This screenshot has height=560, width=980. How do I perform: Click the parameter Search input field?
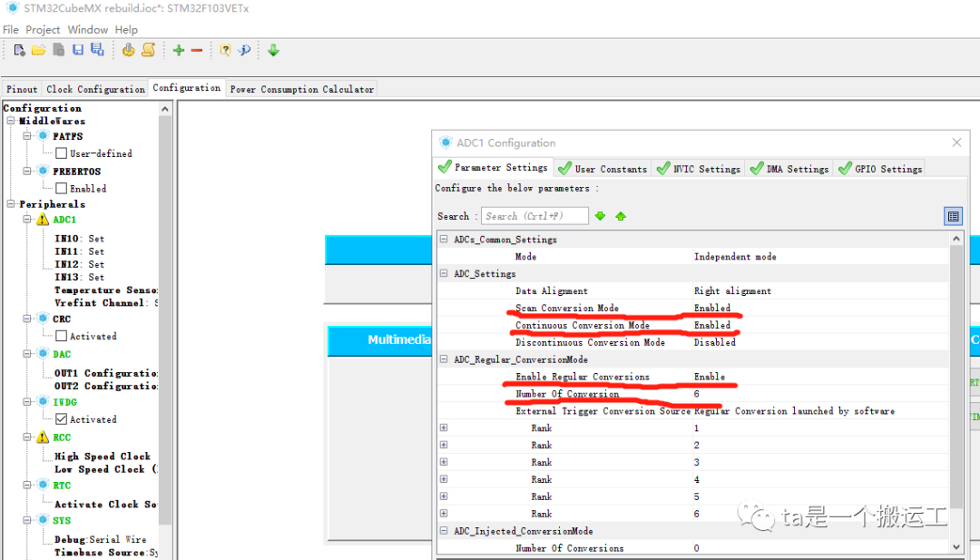[534, 216]
